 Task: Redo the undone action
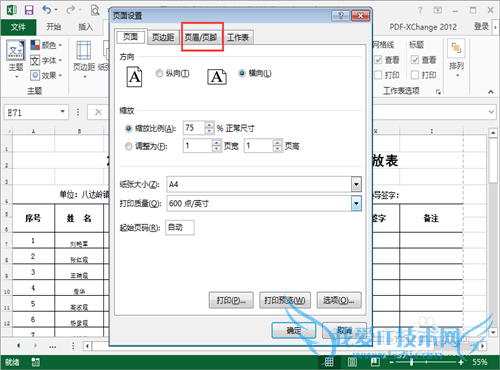[70, 10]
